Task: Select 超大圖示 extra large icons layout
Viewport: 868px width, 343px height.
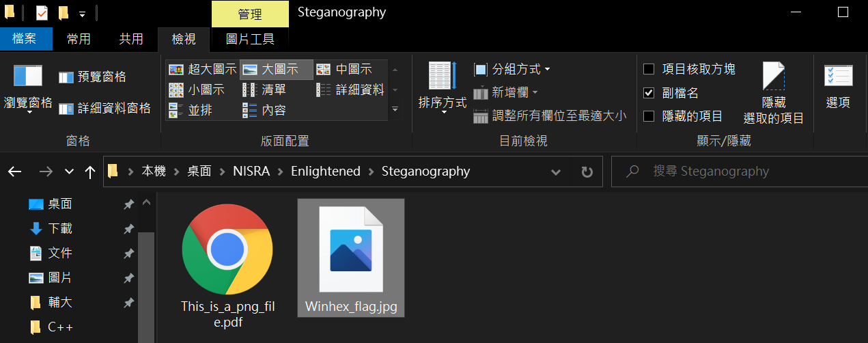Action: [x=202, y=69]
